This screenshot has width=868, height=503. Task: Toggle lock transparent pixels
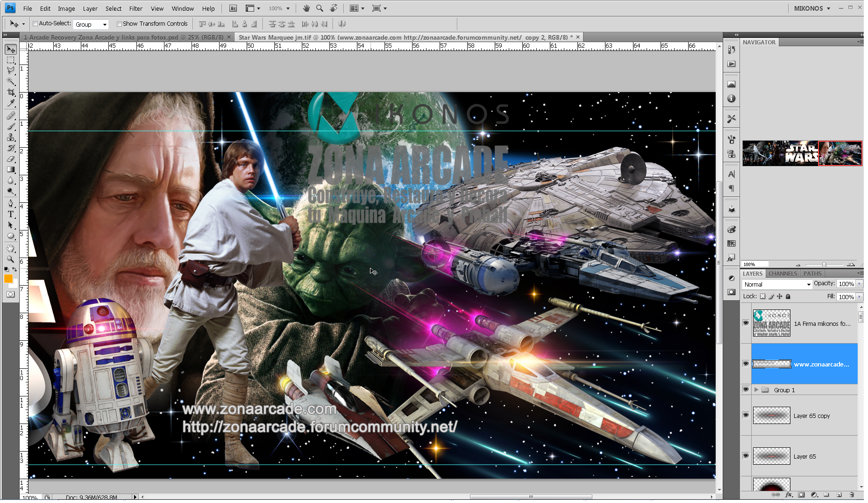[x=763, y=296]
